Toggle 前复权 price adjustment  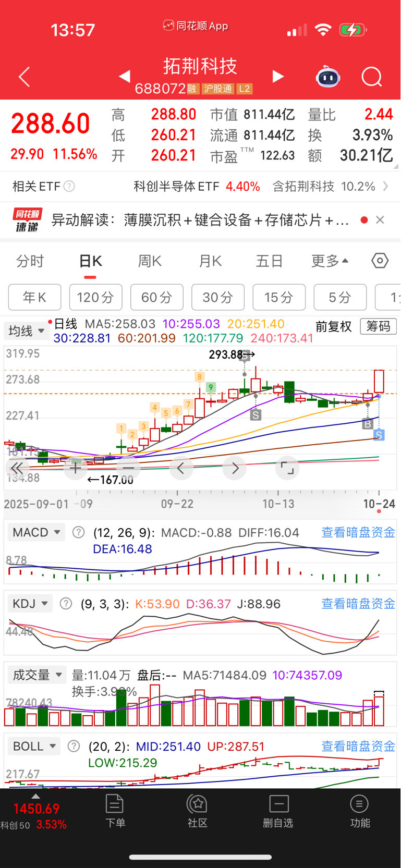[x=334, y=327]
